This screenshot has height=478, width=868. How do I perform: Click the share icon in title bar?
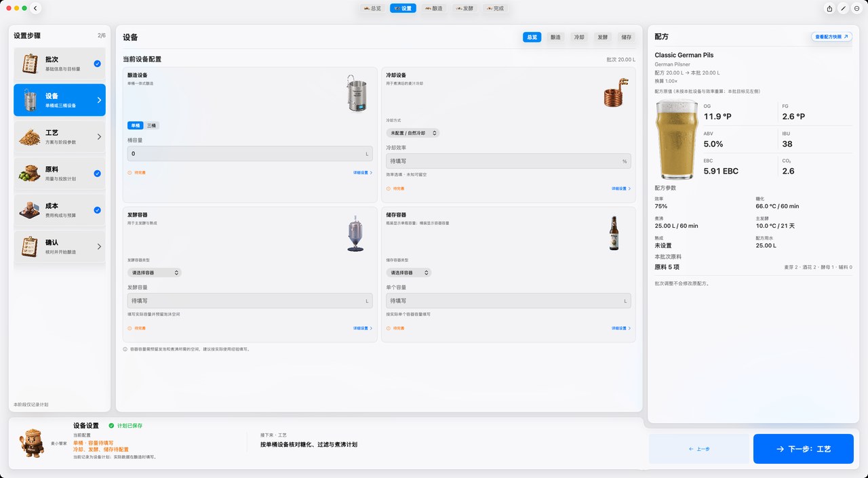click(x=829, y=8)
